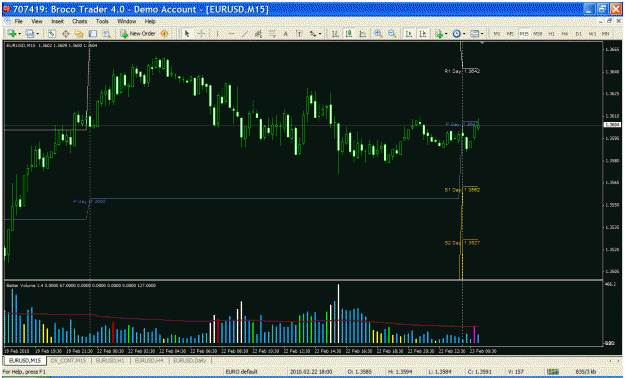This screenshot has width=625, height=378.
Task: Switch chart to bar chart type
Action: click(x=335, y=34)
